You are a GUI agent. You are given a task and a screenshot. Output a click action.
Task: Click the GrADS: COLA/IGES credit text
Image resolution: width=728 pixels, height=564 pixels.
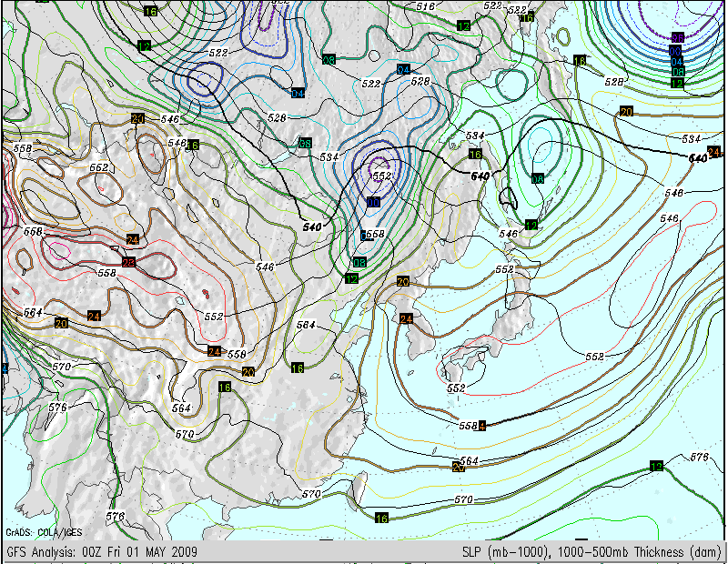(x=44, y=532)
